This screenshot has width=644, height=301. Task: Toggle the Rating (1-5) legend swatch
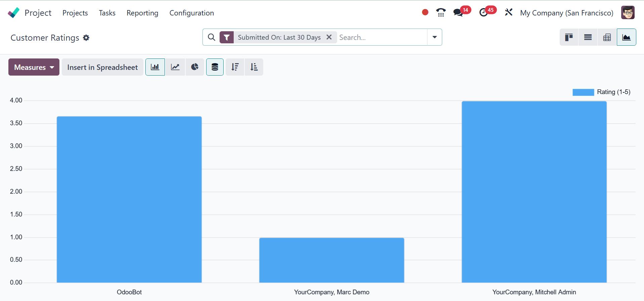click(x=583, y=92)
